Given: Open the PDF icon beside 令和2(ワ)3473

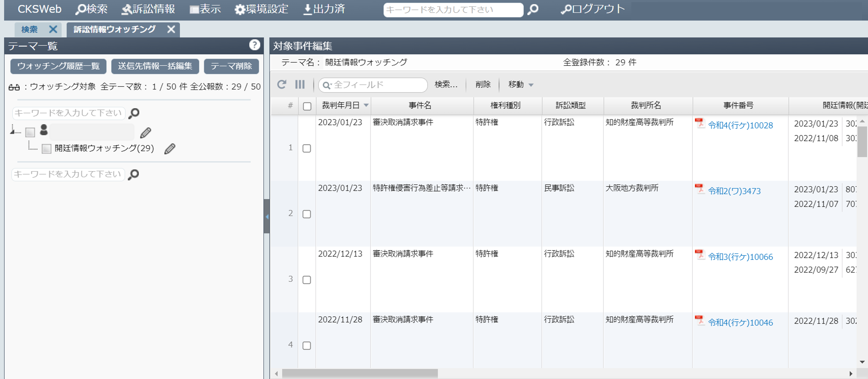Looking at the screenshot, I should pos(699,189).
